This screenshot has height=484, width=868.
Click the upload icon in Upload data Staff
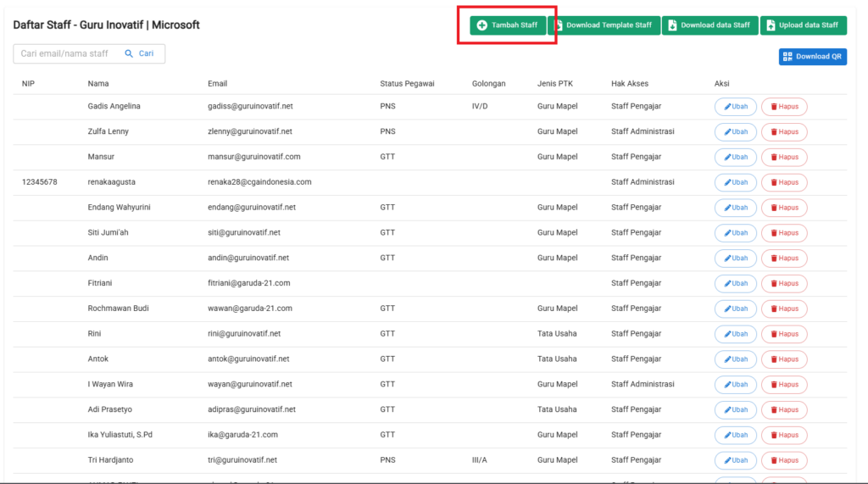(x=771, y=25)
